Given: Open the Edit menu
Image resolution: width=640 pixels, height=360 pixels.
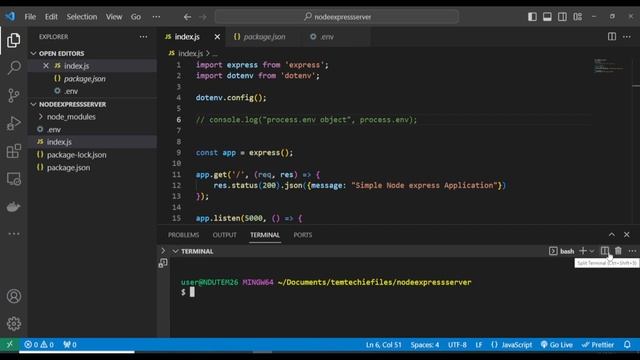Looking at the screenshot, I should click(51, 17).
